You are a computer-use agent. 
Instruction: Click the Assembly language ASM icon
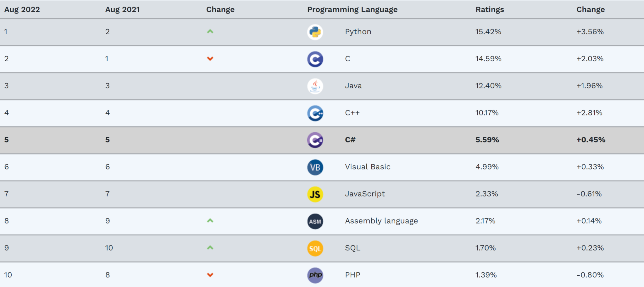tap(315, 221)
